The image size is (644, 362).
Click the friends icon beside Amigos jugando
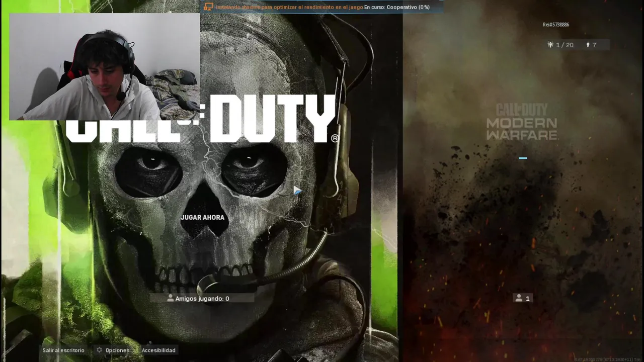[171, 298]
